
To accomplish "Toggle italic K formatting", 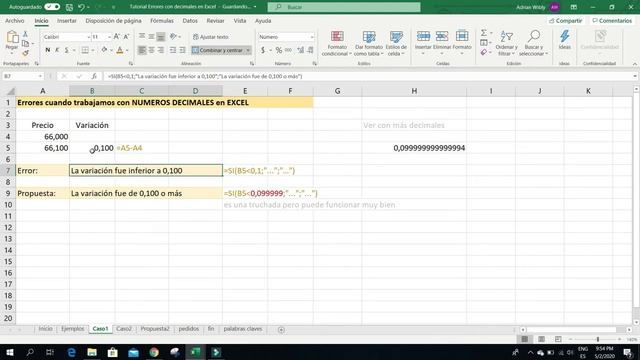I will pos(57,50).
